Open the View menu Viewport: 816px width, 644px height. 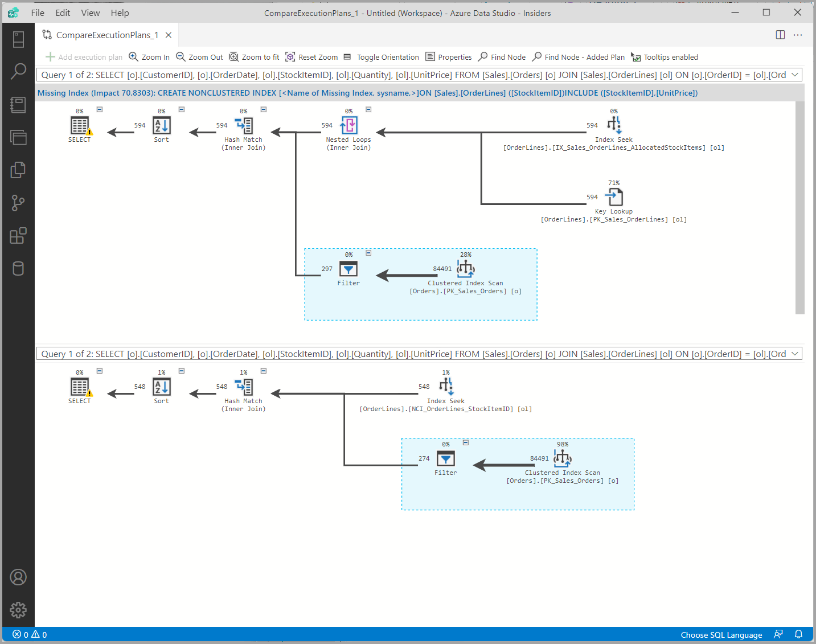(90, 13)
